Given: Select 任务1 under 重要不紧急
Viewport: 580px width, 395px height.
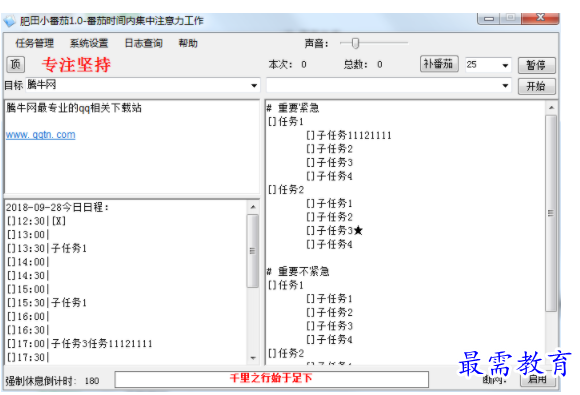Looking at the screenshot, I should pyautogui.click(x=286, y=285).
